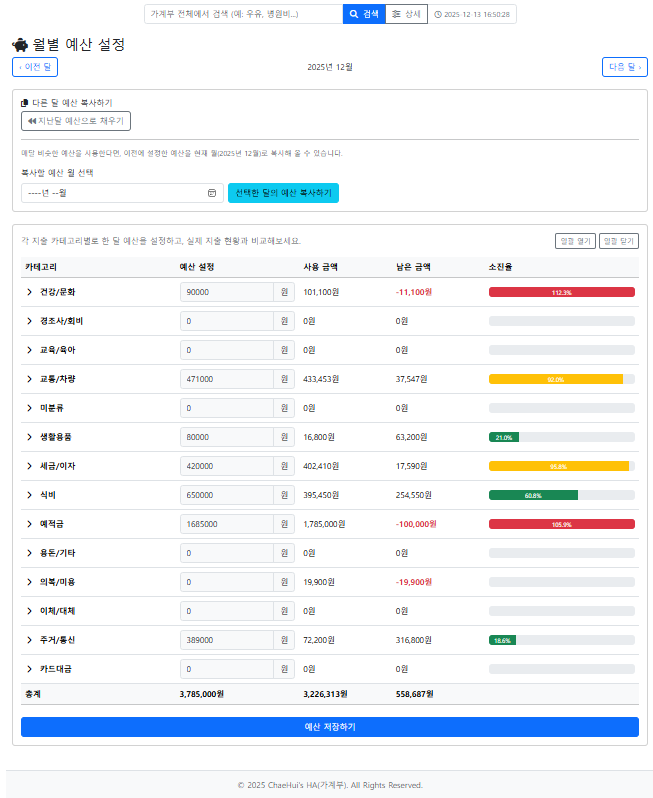The width and height of the screenshot is (653, 798).
Task: Click the piggy bank icon beside 월별 예산 설정
Action: pos(20,45)
